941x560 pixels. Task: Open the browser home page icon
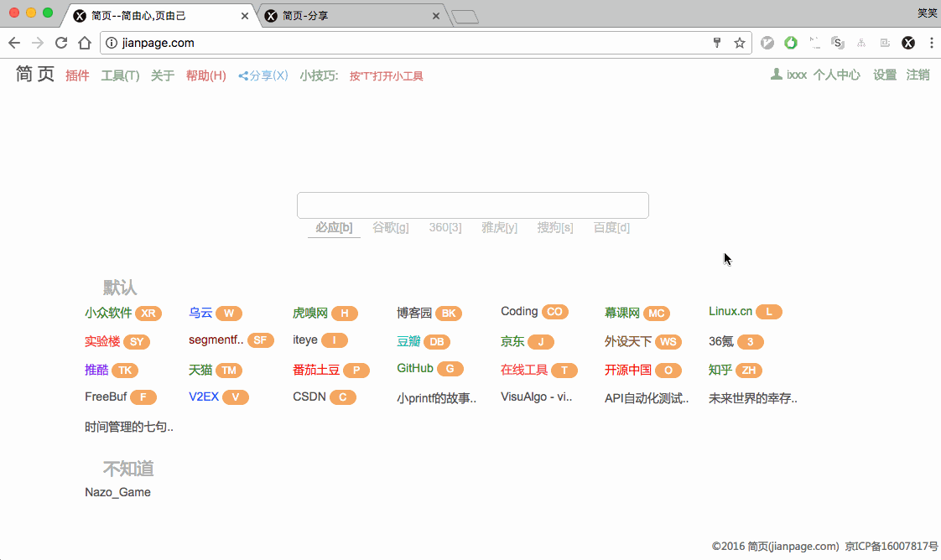pyautogui.click(x=85, y=43)
